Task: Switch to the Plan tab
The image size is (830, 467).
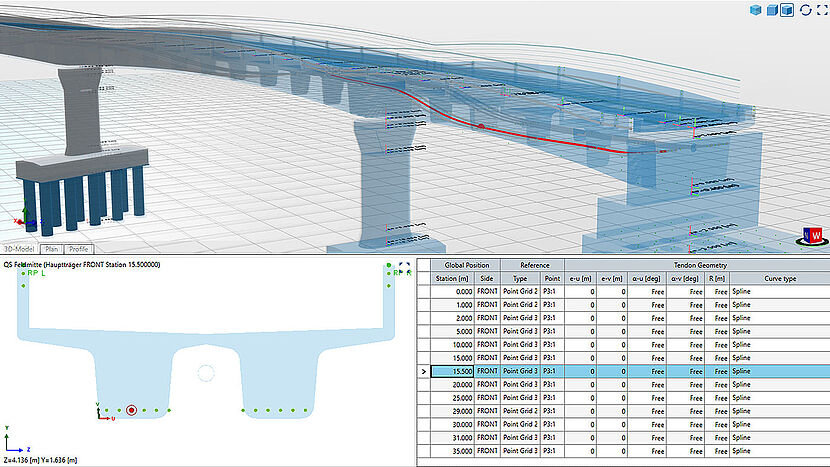Action: tap(52, 248)
